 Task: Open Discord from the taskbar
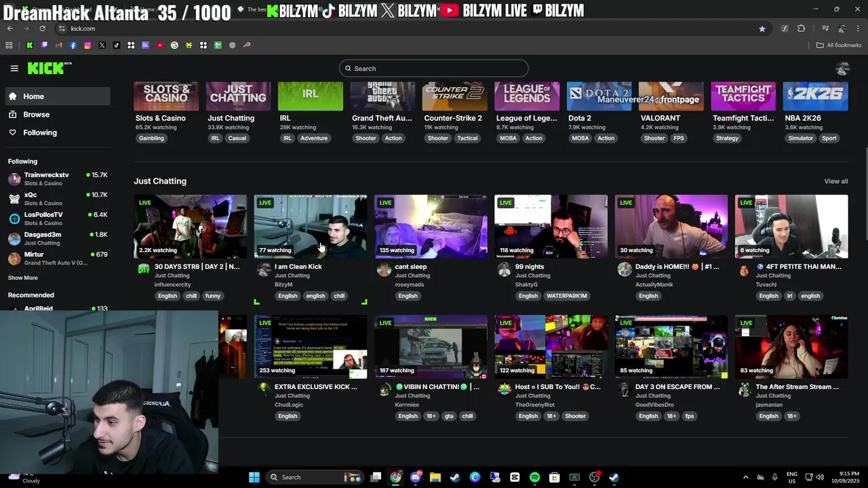point(415,477)
